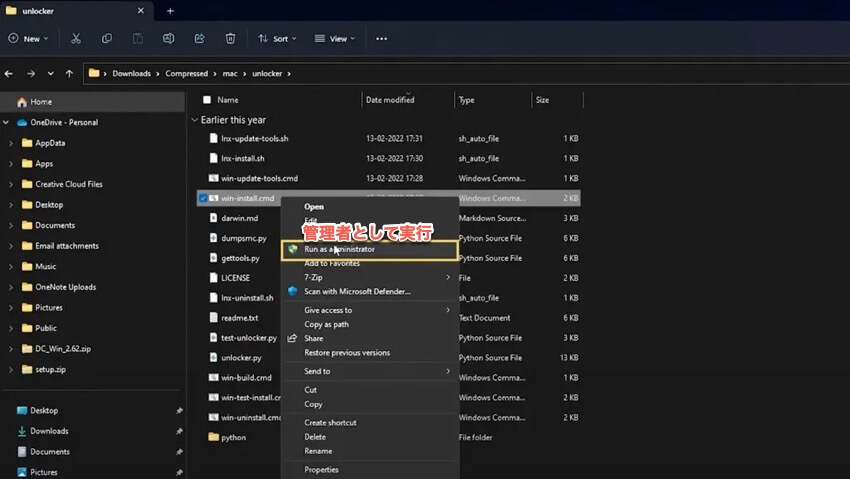Image resolution: width=850 pixels, height=479 pixels.
Task: Click the win-build.cmd file icon
Action: (214, 377)
